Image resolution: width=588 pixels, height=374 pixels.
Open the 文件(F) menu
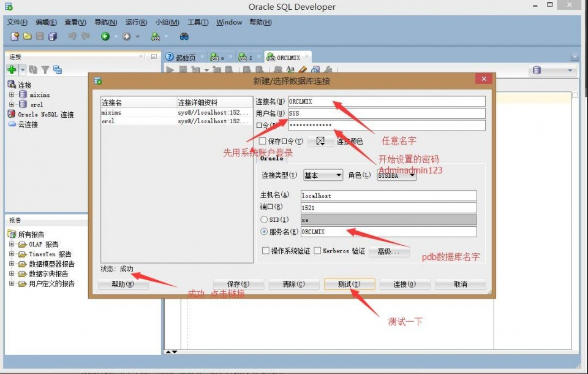pyautogui.click(x=17, y=22)
